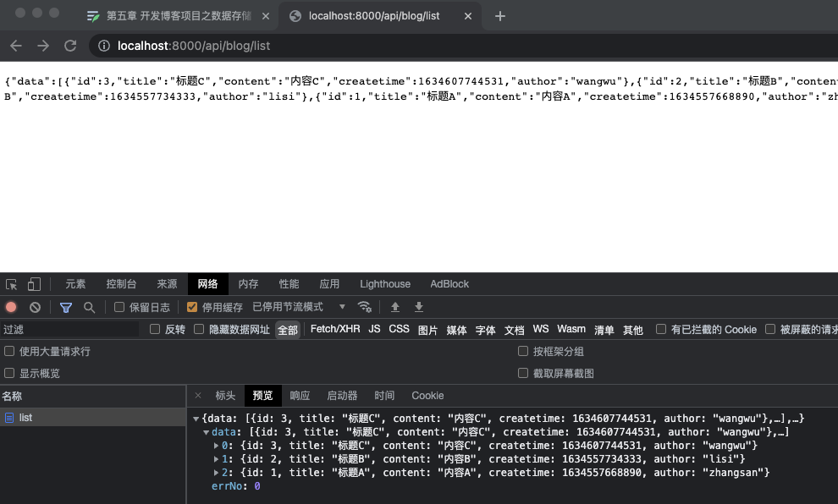838x504 pixels.
Task: Expand array item 0 with 标题C
Action: pyautogui.click(x=216, y=446)
